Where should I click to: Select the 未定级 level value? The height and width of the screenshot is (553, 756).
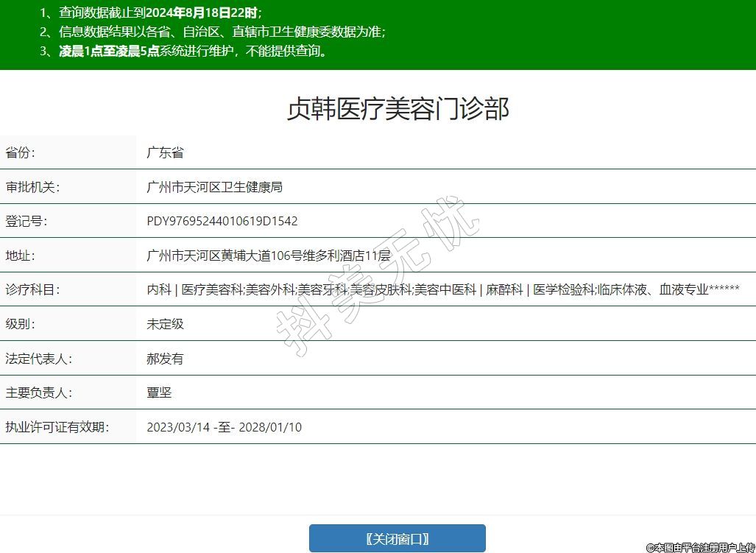click(165, 323)
